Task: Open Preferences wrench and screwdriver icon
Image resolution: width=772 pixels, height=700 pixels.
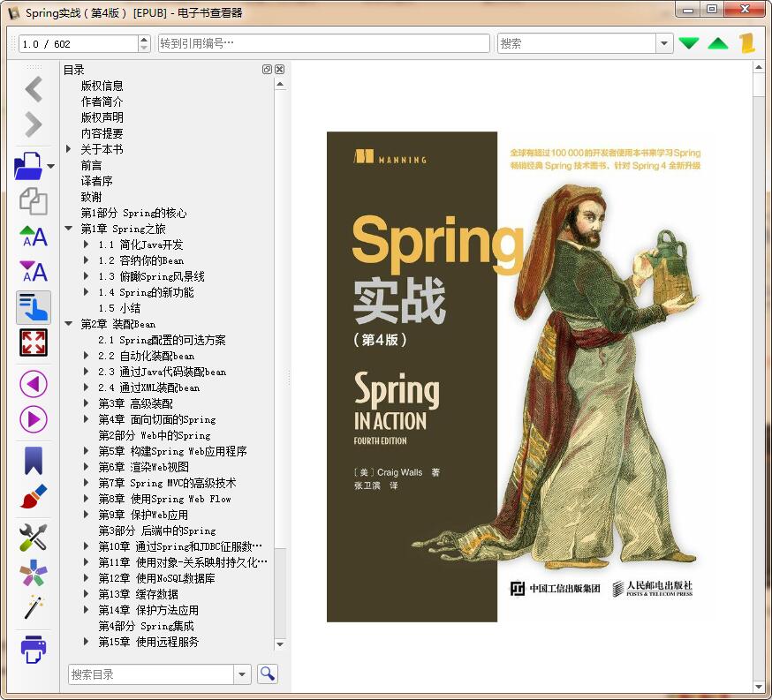Action: coord(34,538)
